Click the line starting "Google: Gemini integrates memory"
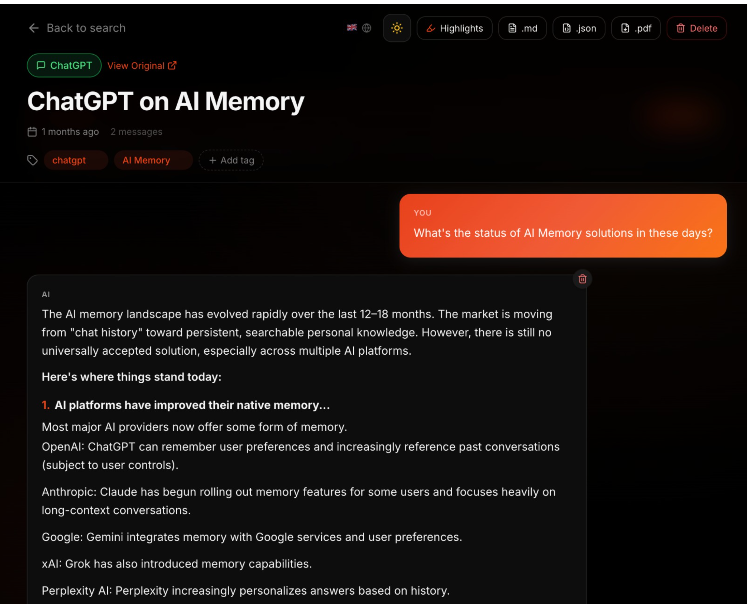 tap(252, 537)
